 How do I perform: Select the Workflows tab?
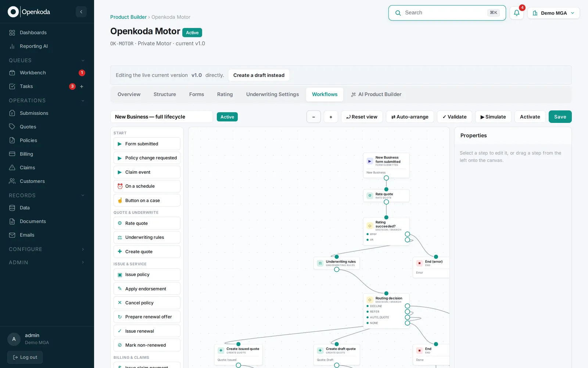(325, 95)
